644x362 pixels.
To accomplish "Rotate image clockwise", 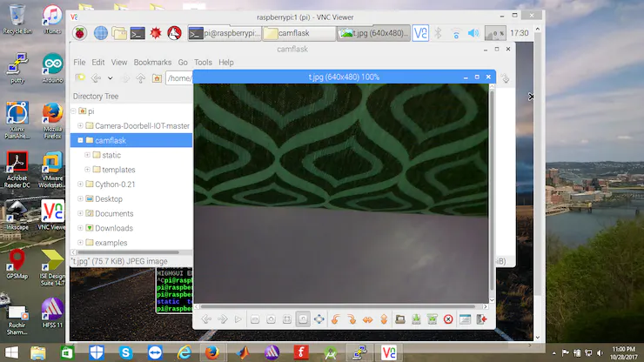I will click(x=352, y=319).
